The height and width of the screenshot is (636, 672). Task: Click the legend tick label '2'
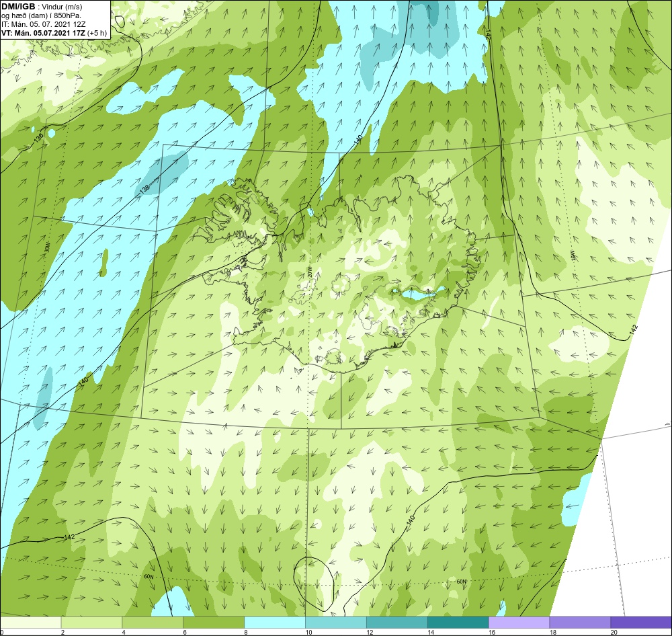(62, 632)
